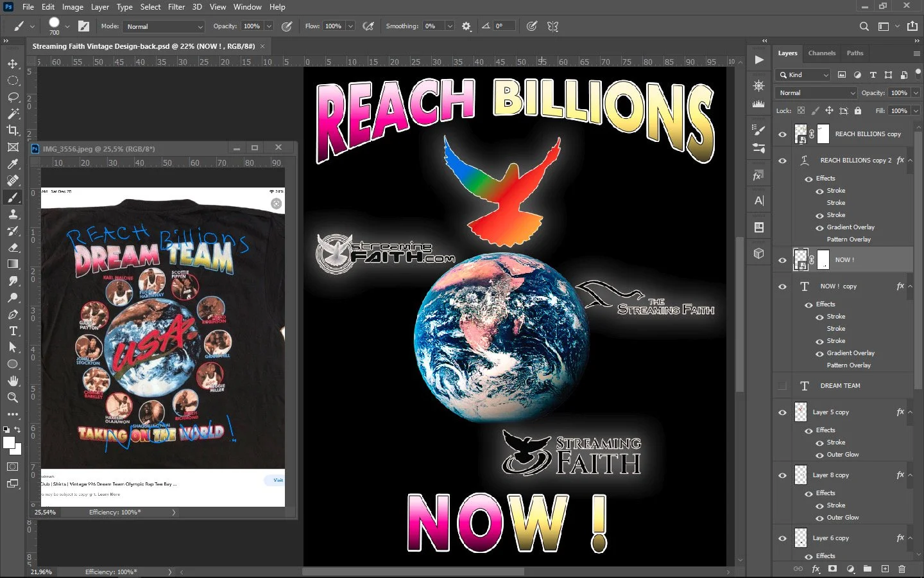Click the smoothing options gear icon
Image resolution: width=924 pixels, height=578 pixels.
pyautogui.click(x=466, y=26)
